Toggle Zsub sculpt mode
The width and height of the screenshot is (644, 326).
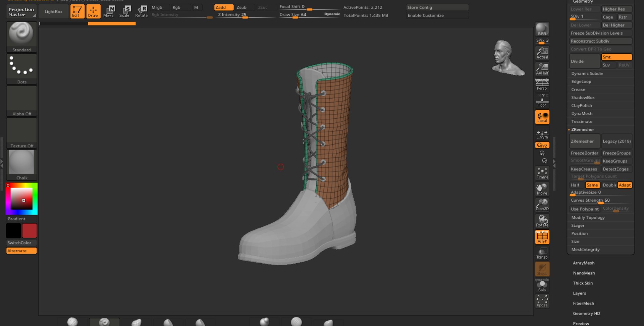(245, 7)
